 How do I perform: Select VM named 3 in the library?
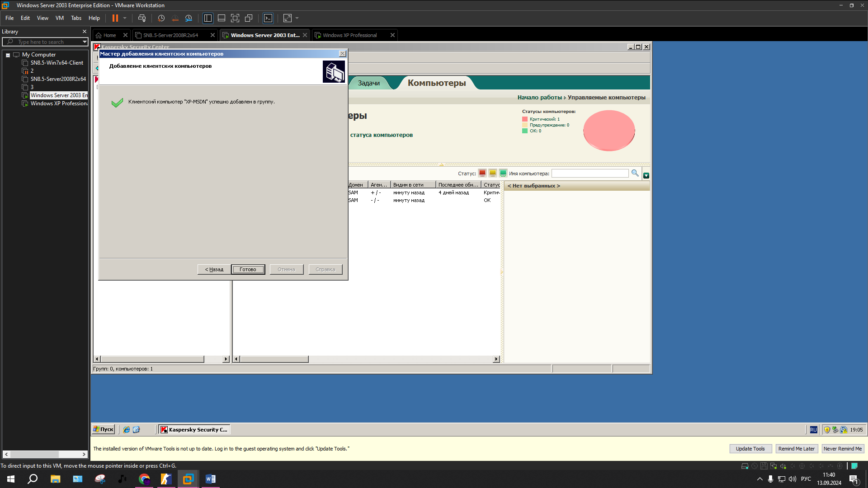click(x=32, y=87)
